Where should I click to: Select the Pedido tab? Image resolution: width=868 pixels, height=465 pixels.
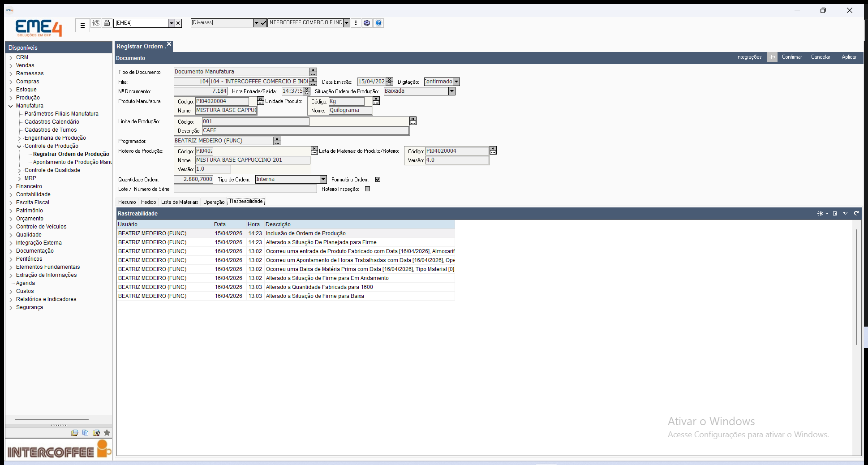(149, 202)
